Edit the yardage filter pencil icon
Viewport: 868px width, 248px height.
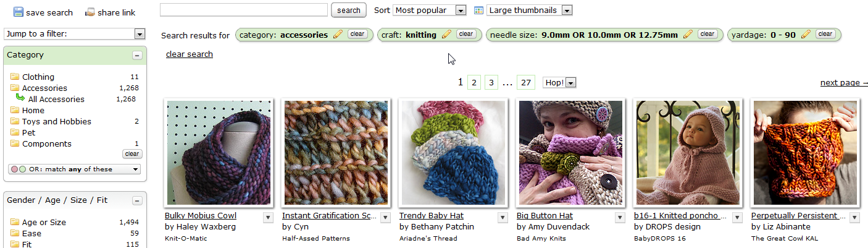click(806, 35)
